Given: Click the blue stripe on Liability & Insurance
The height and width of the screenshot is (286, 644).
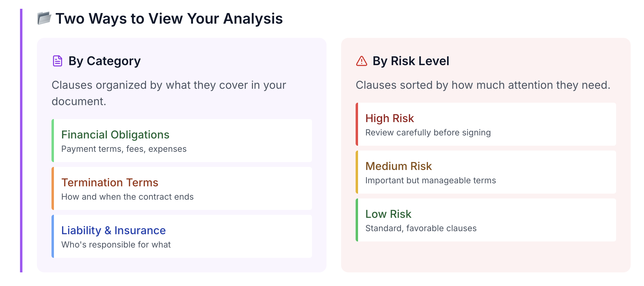Looking at the screenshot, I should tap(53, 236).
